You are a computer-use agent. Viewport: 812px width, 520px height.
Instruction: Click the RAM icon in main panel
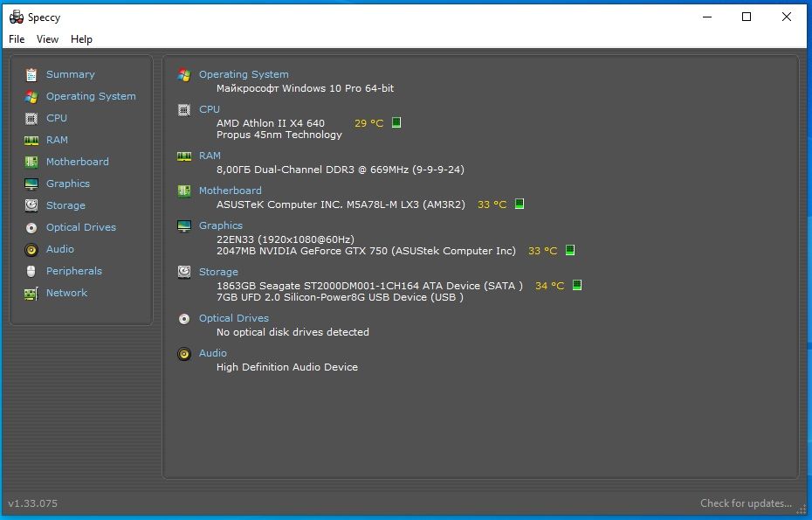pyautogui.click(x=184, y=156)
